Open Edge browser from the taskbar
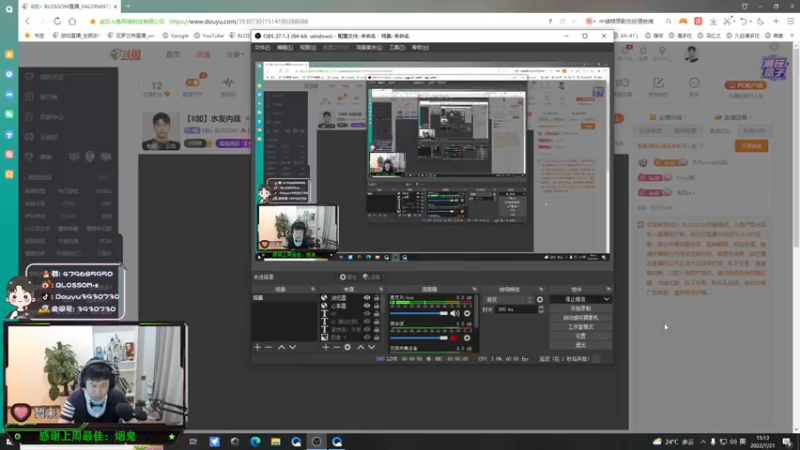 [x=255, y=441]
